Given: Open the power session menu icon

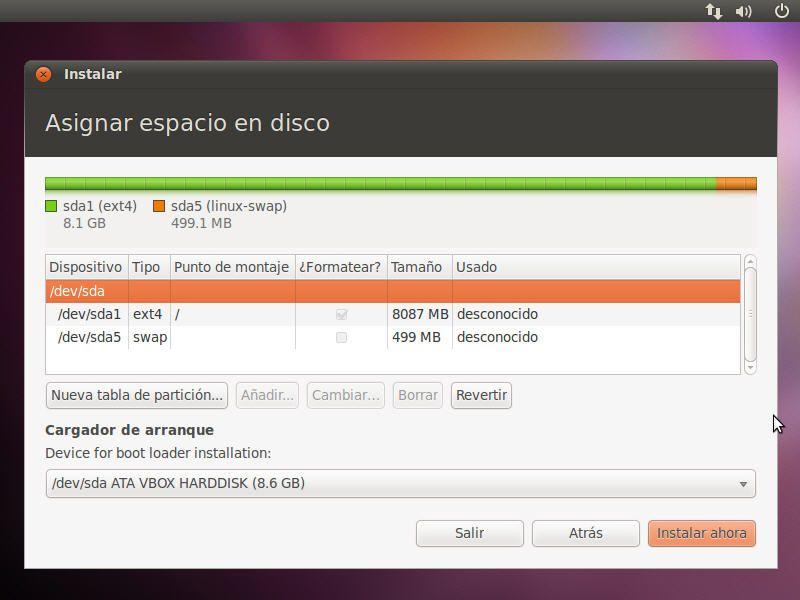Looking at the screenshot, I should point(781,11).
